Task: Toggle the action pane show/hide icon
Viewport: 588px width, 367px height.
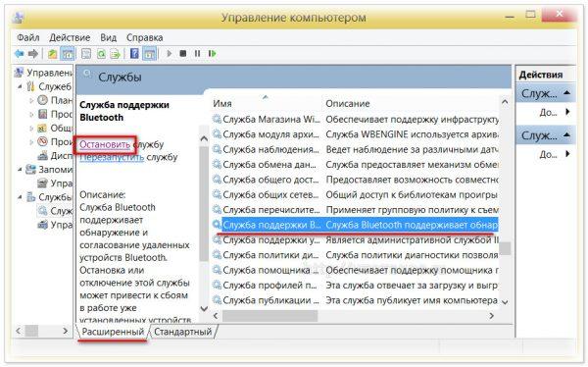Action: (x=150, y=54)
